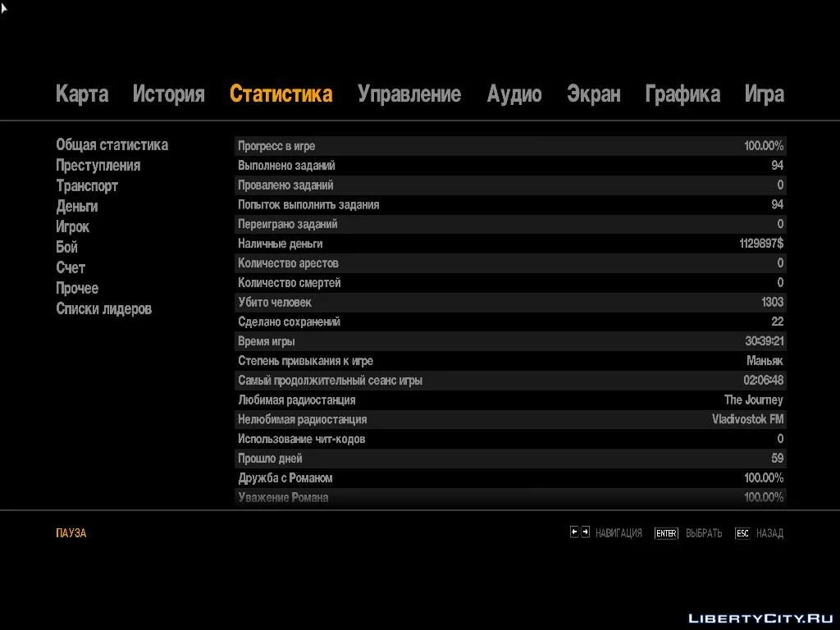840x630 pixels.
Task: Select the Любимая радиостанция stat row
Action: 510,400
